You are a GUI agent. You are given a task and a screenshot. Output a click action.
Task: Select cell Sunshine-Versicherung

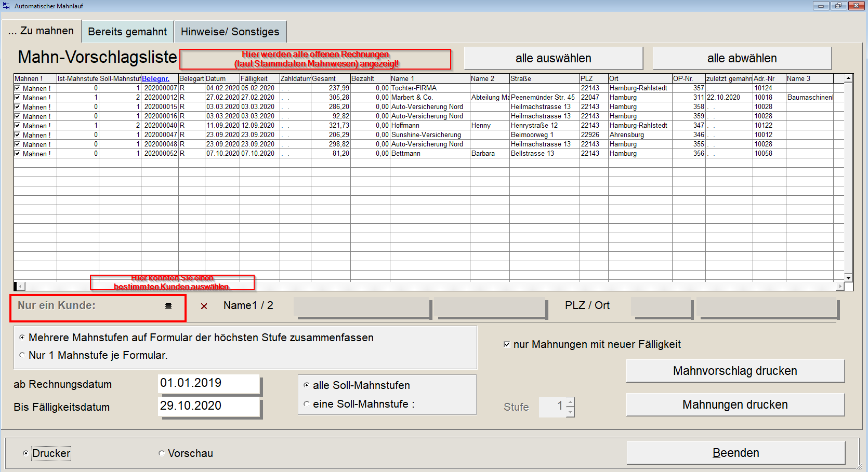click(x=430, y=135)
